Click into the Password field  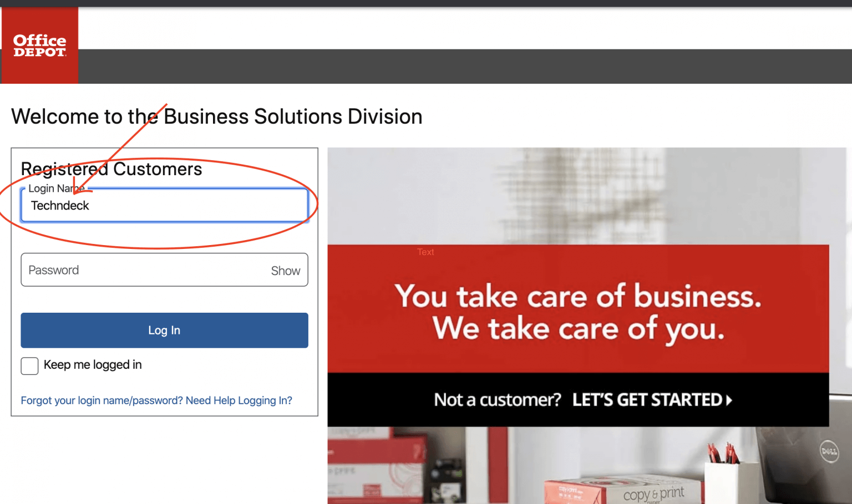(x=144, y=270)
